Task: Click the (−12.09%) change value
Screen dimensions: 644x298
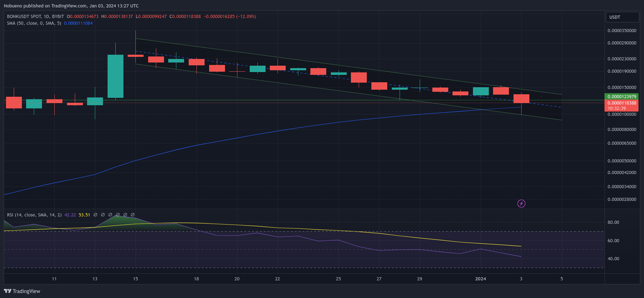Action: pos(246,17)
